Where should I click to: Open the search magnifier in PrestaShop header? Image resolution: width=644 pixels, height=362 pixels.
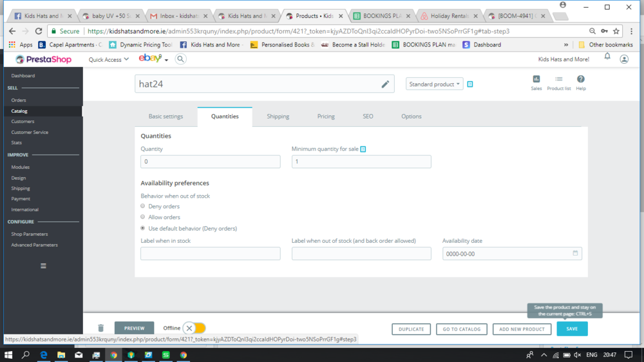point(180,59)
